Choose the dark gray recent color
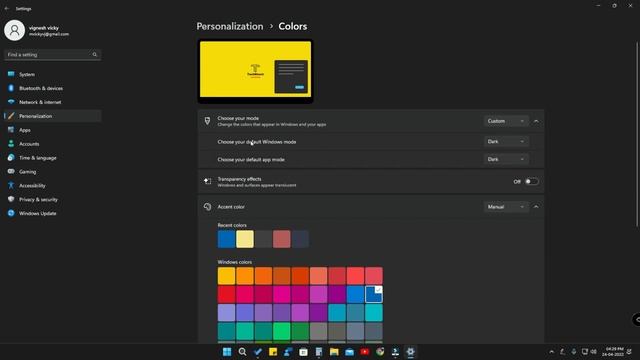 [x=263, y=239]
